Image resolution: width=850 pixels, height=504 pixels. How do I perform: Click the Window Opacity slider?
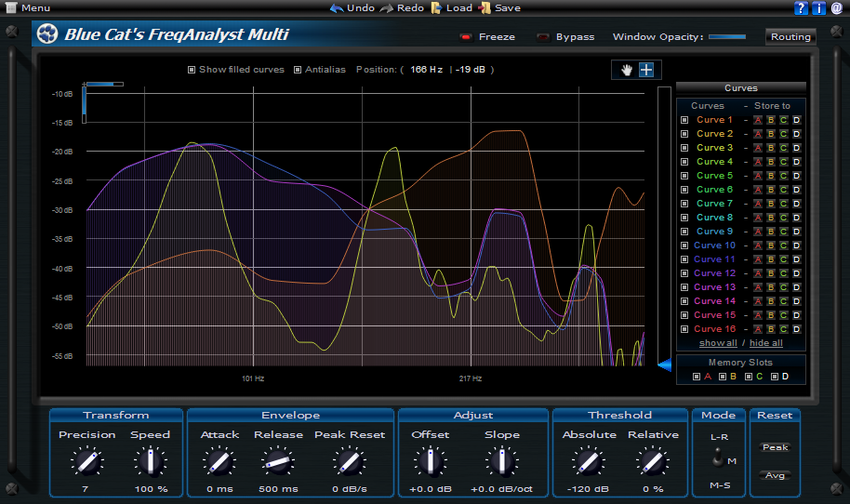click(726, 37)
